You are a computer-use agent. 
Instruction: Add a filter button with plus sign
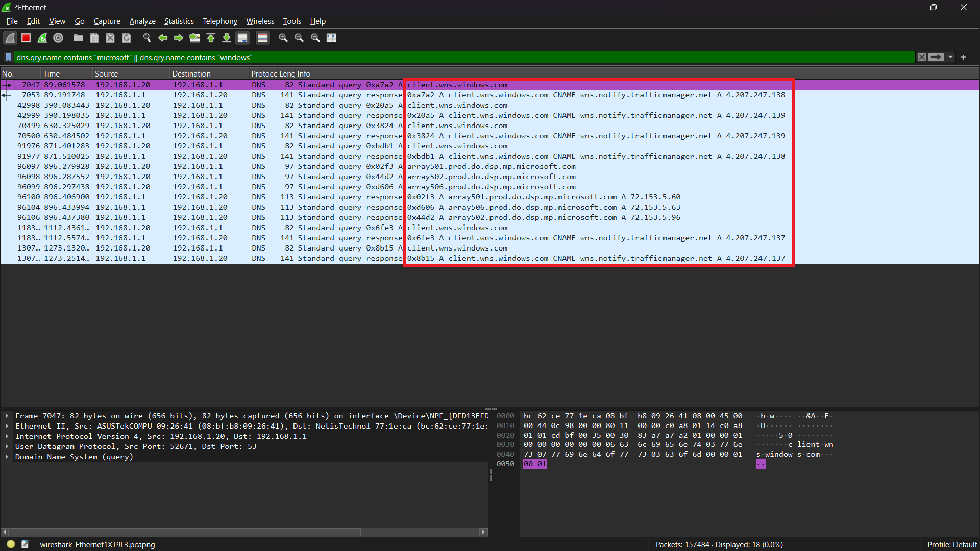(x=964, y=57)
